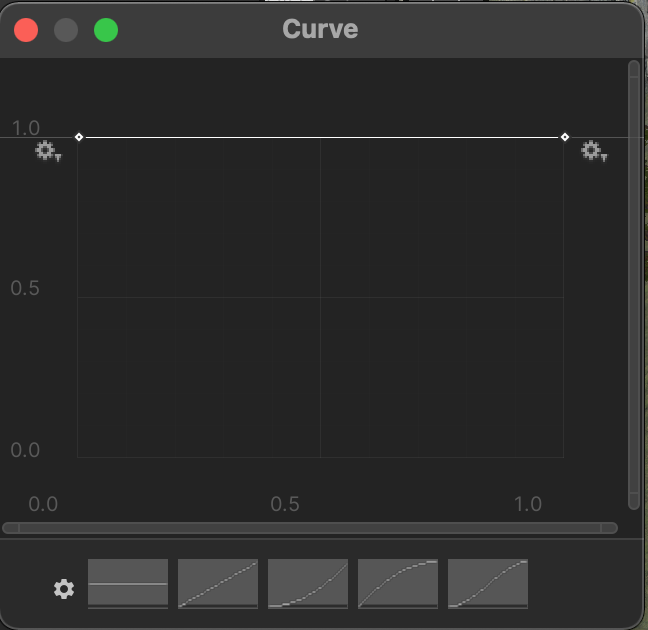
Task: Open the curve presets gear menu
Action: (x=64, y=589)
